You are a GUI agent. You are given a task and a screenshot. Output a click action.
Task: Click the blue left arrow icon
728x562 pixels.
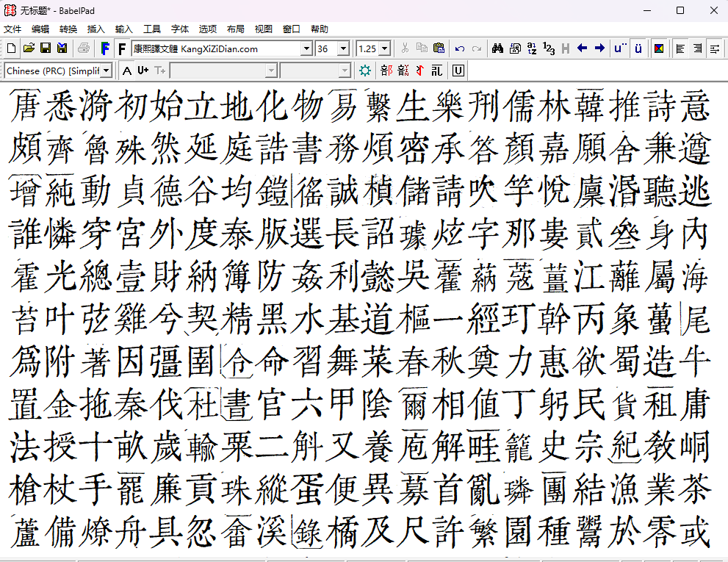(583, 48)
